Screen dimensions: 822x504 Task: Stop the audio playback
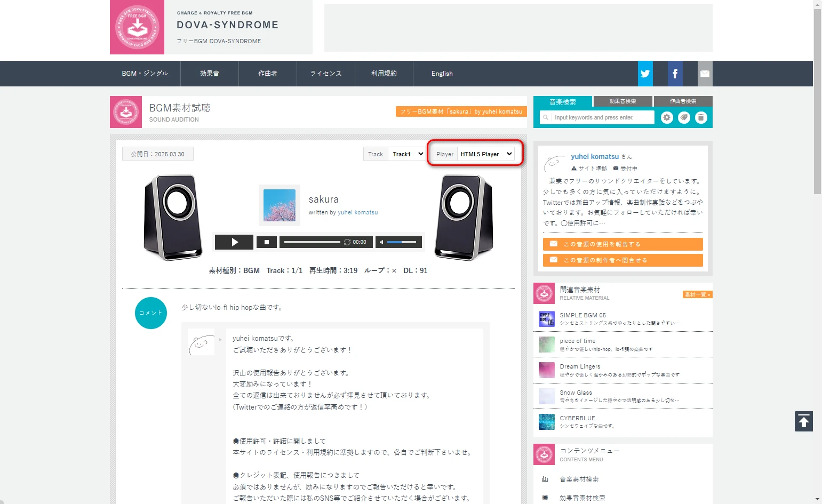pos(266,242)
